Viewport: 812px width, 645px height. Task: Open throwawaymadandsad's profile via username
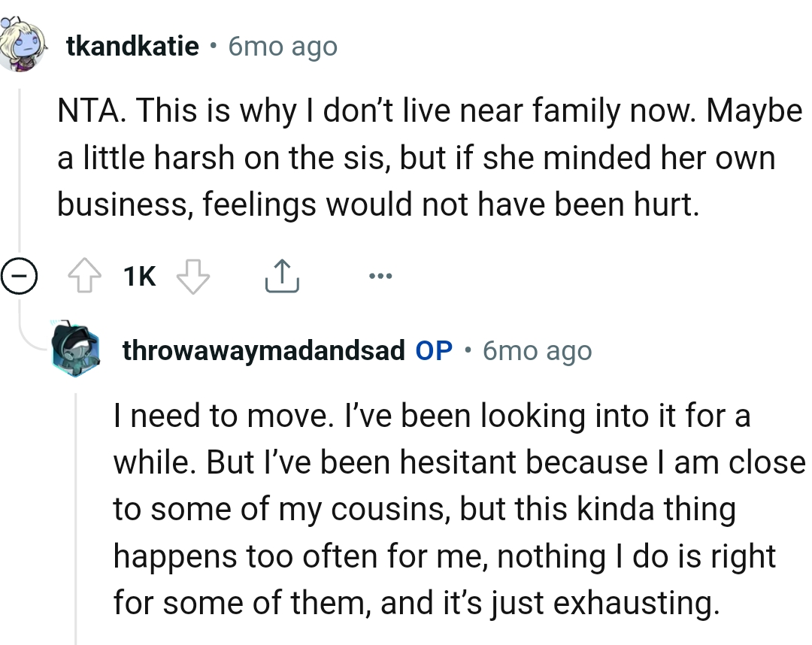click(265, 350)
